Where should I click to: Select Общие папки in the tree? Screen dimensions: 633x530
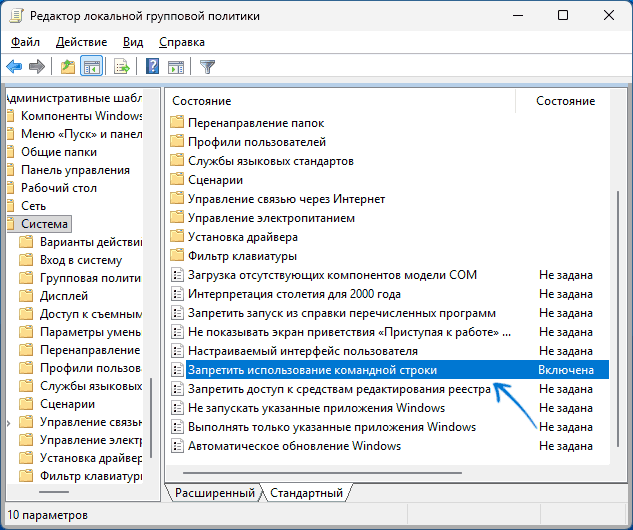(x=59, y=152)
